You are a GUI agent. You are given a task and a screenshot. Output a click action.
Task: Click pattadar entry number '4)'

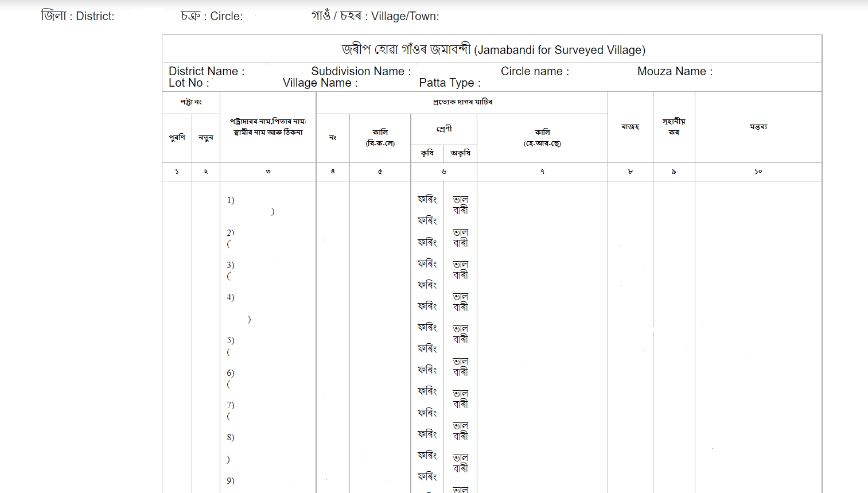tap(231, 297)
